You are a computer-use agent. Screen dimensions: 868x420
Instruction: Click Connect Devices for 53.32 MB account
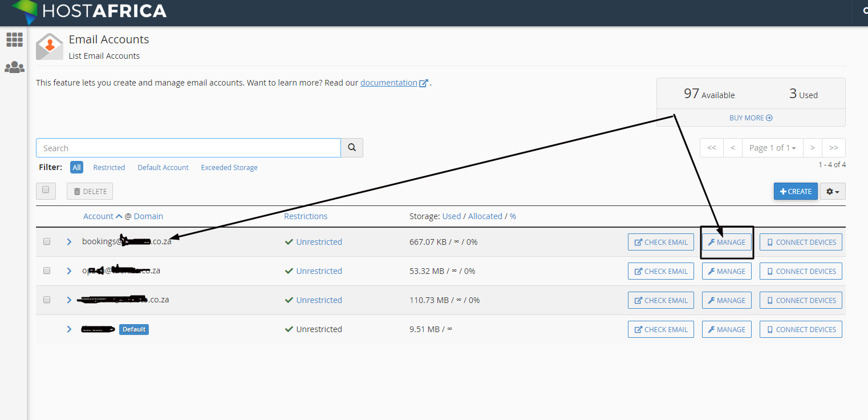coord(801,271)
